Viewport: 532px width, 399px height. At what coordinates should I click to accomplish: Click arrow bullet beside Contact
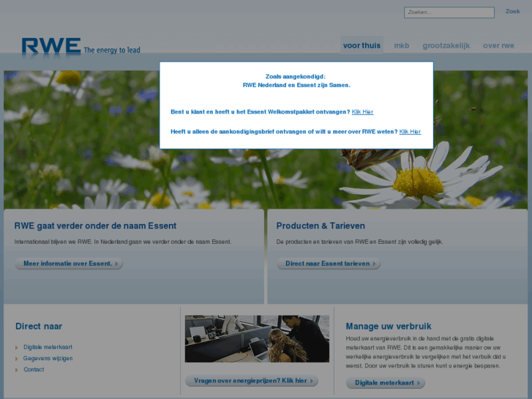tap(16, 370)
